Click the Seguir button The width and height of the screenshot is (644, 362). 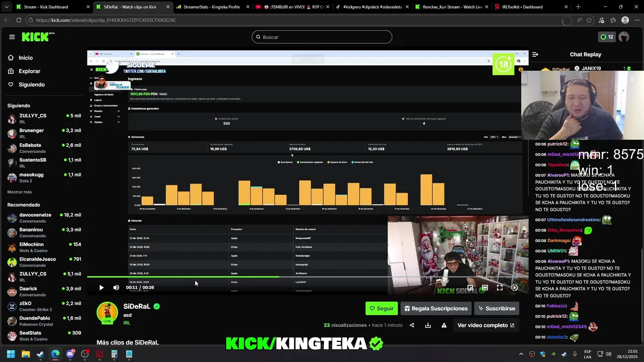(381, 308)
